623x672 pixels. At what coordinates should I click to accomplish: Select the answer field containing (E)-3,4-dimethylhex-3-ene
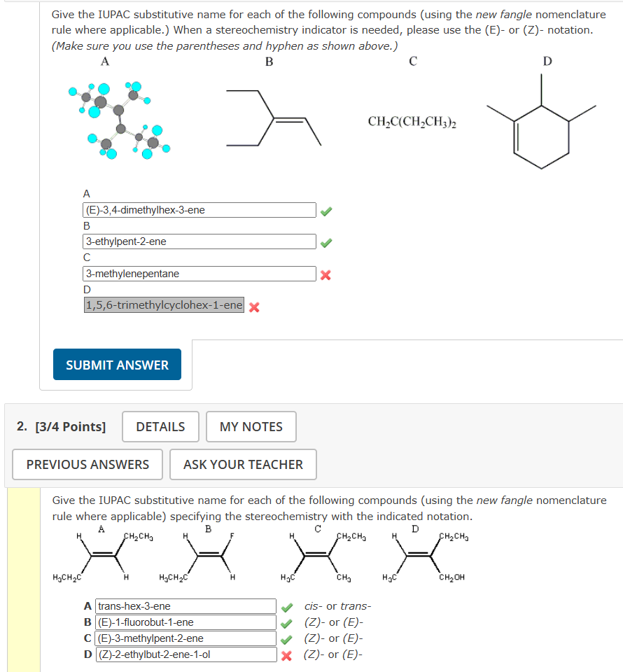199,209
